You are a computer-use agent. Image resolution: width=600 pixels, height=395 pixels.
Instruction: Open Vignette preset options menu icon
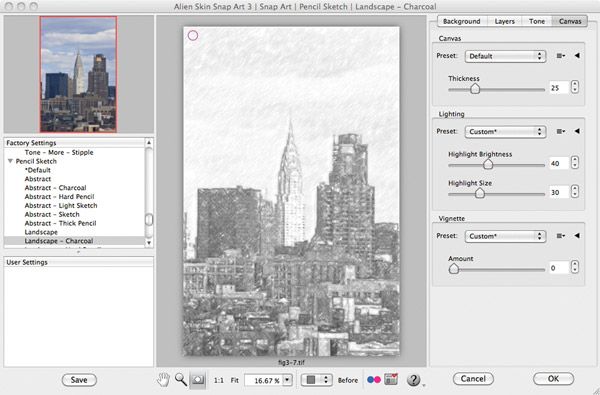pos(561,236)
